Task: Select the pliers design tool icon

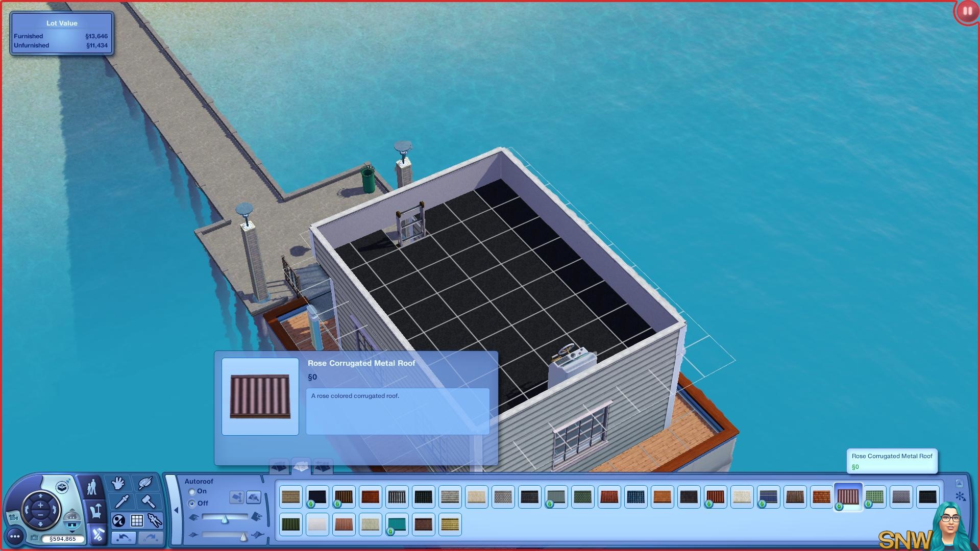Action: tap(155, 521)
